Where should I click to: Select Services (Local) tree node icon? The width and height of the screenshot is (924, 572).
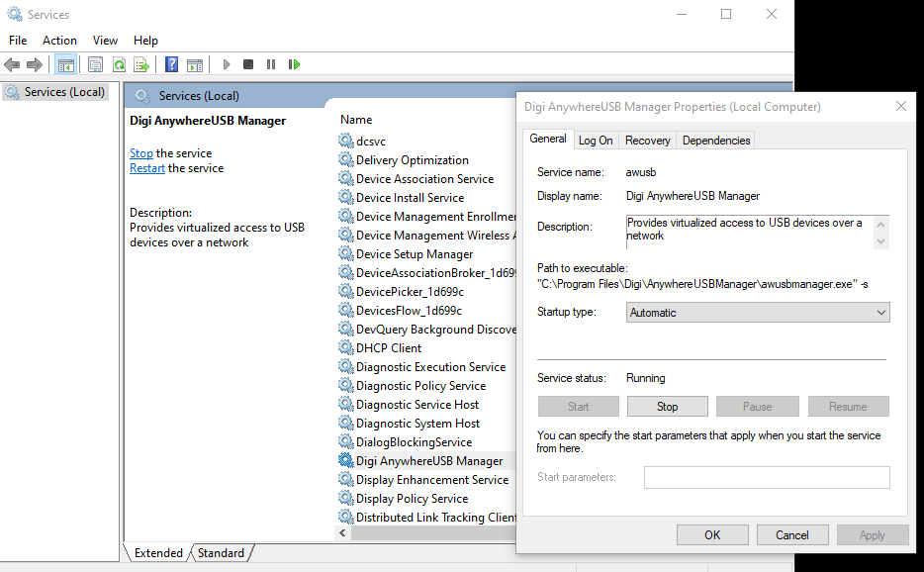12,92
